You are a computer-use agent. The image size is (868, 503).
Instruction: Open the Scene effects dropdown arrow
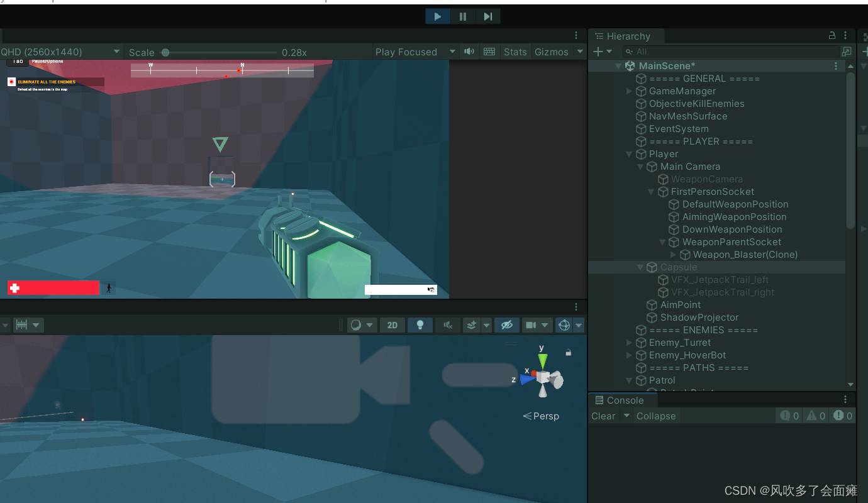click(x=486, y=325)
